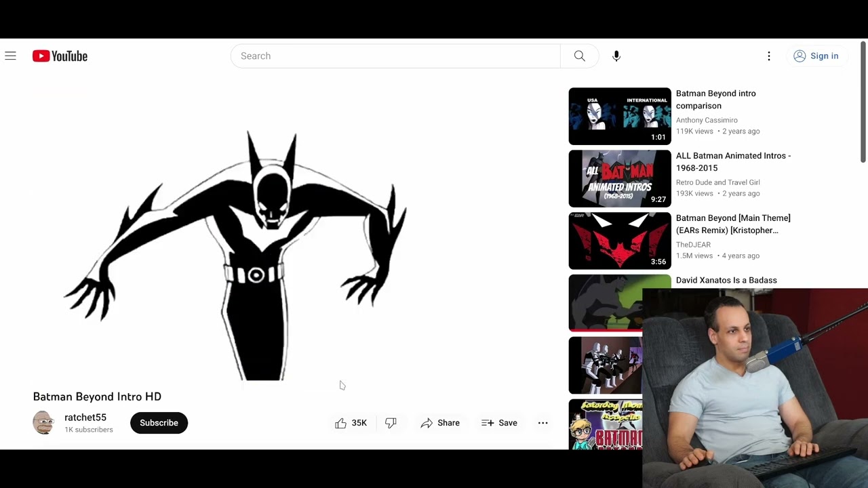Screen dimensions: 868x488
Task: Open the hamburger guide menu
Action: click(x=10, y=56)
